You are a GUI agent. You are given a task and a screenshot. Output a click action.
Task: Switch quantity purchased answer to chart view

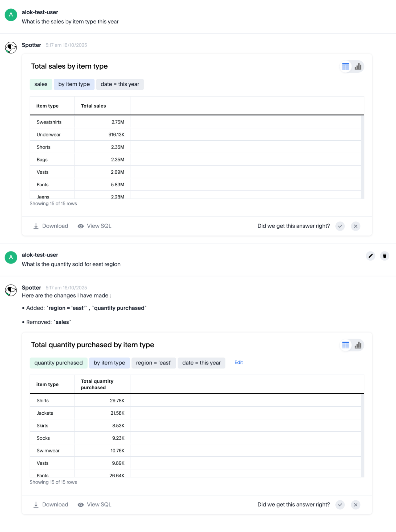358,345
